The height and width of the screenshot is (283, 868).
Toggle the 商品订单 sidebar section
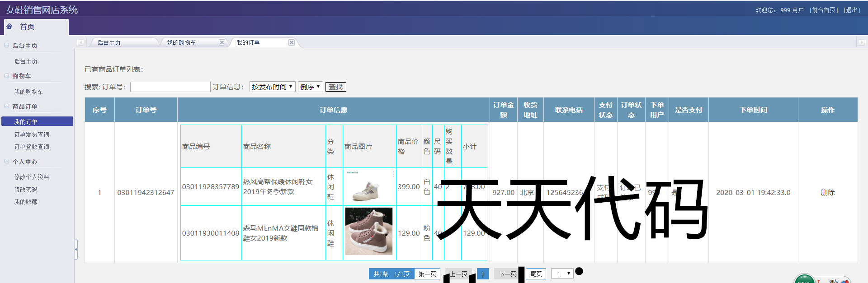[7, 107]
